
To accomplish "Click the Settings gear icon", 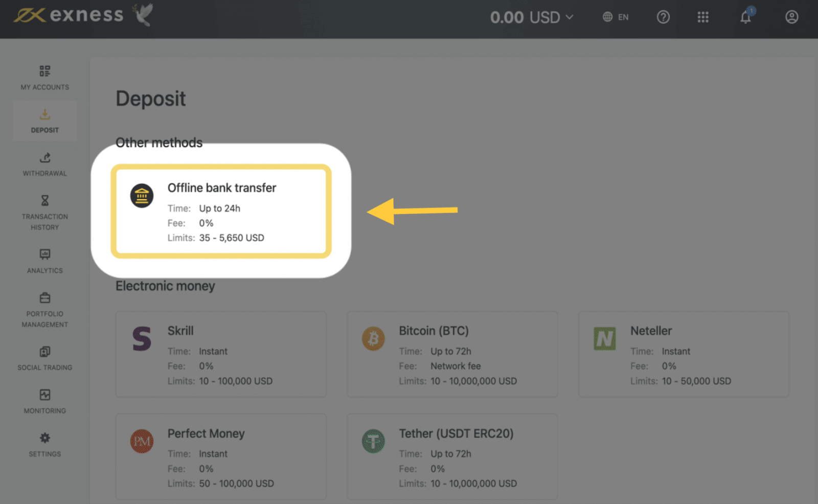I will coord(45,438).
